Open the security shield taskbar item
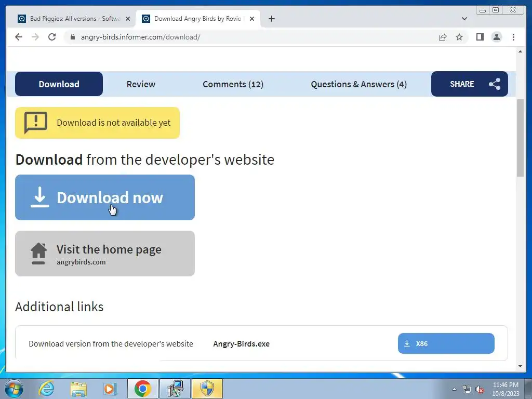This screenshot has height=399, width=532. [x=207, y=389]
